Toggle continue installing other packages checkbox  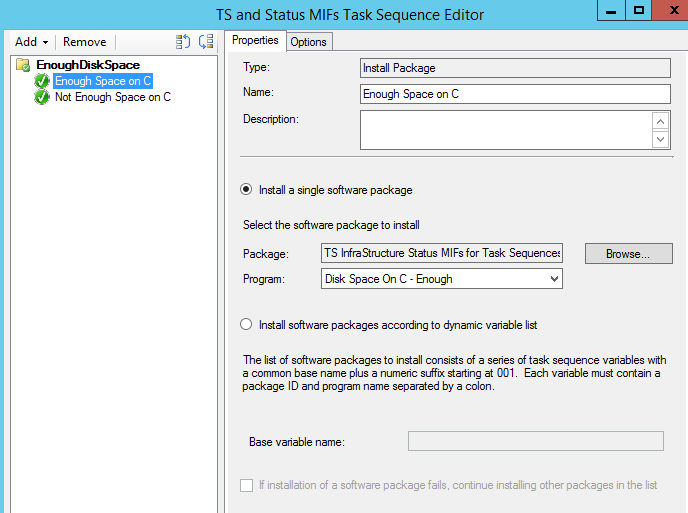247,485
